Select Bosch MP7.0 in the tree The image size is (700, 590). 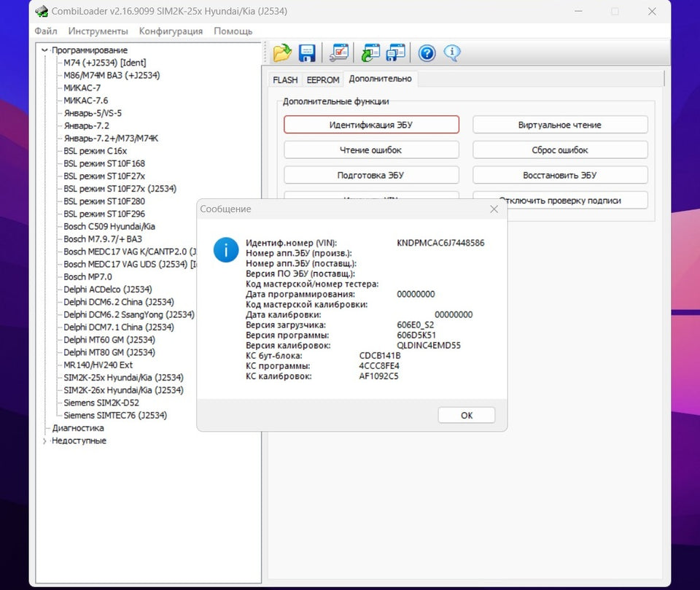coord(87,277)
